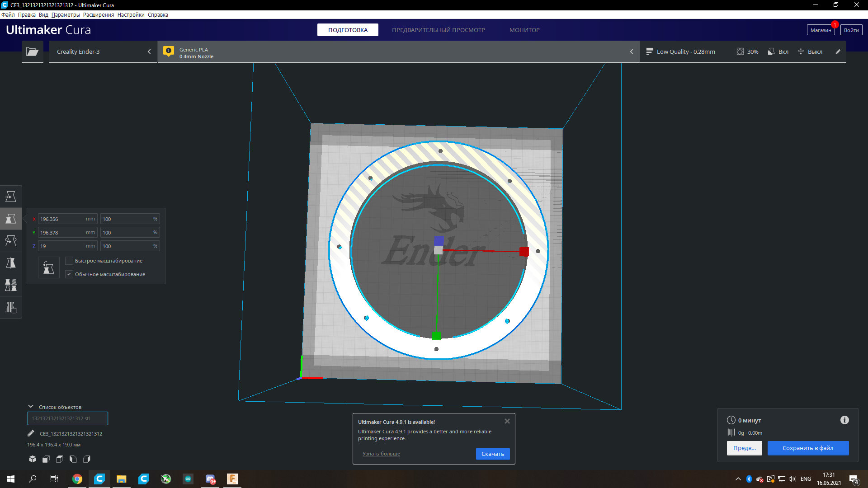
Task: Open the Правка menu
Action: (x=27, y=15)
